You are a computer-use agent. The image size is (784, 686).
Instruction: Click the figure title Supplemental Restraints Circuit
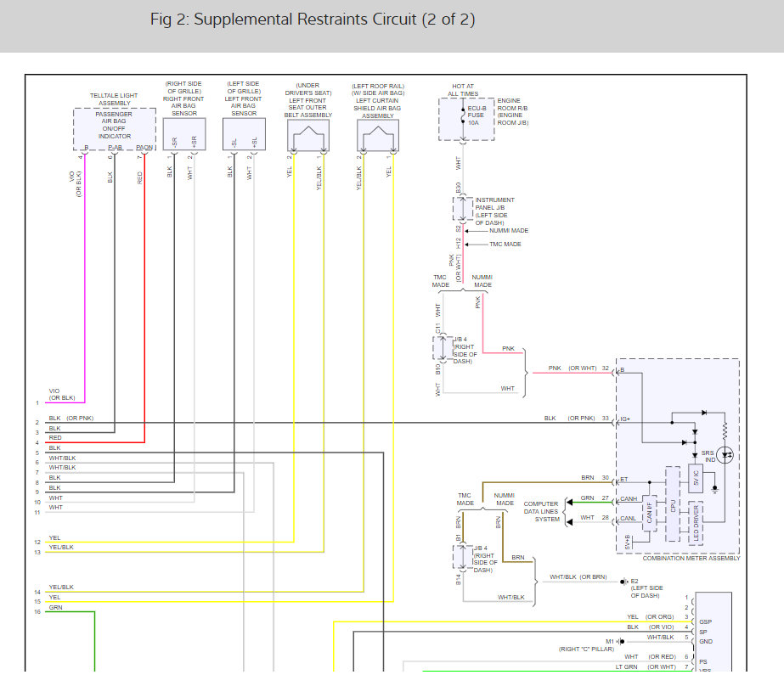tap(313, 20)
